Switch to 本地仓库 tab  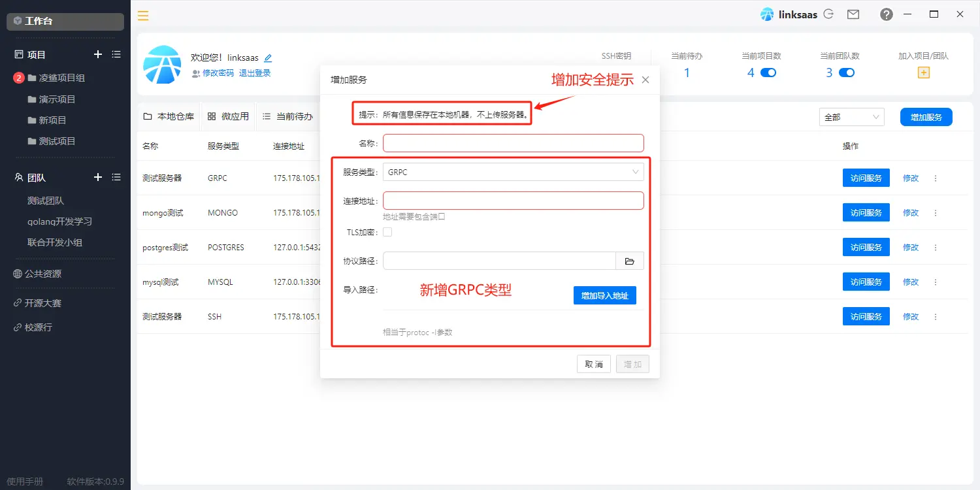(x=169, y=116)
